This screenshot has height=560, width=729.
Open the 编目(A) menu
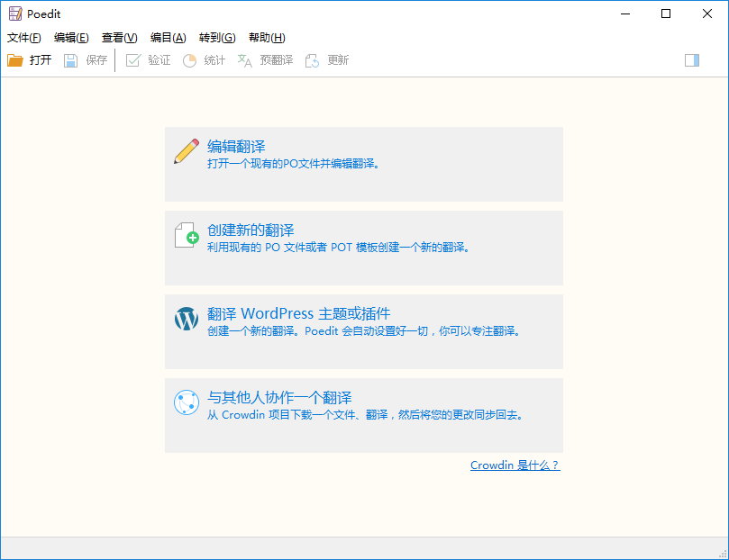169,38
